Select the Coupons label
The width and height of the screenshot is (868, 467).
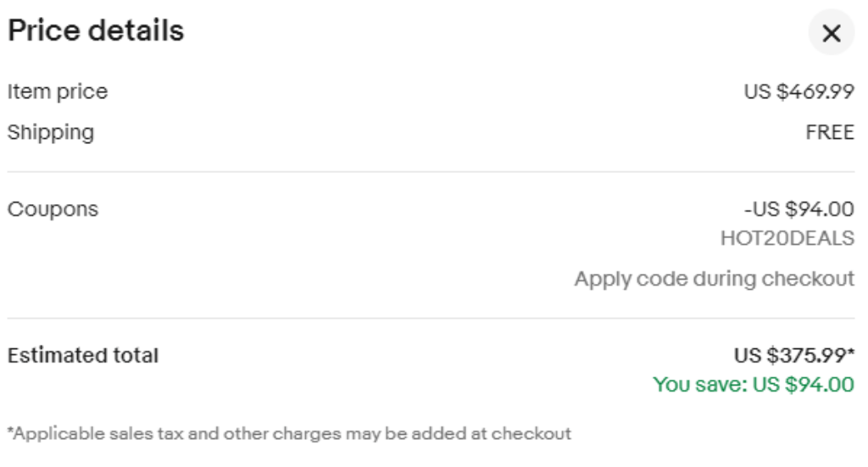53,209
